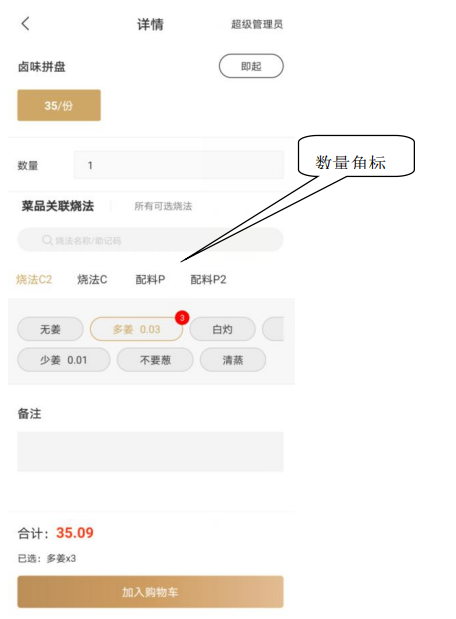The height and width of the screenshot is (619, 456).
Task: Click the 备注 remarks text area
Action: pos(150,452)
